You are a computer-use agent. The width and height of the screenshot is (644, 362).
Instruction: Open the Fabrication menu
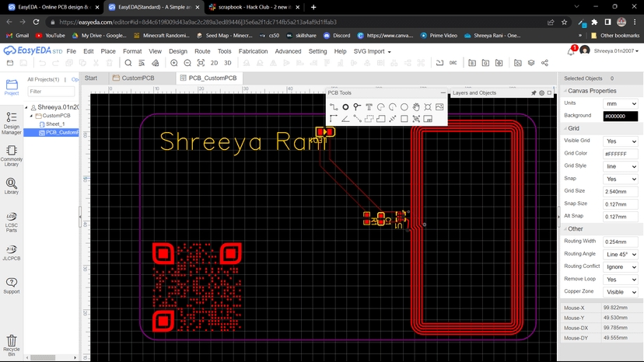point(253,51)
